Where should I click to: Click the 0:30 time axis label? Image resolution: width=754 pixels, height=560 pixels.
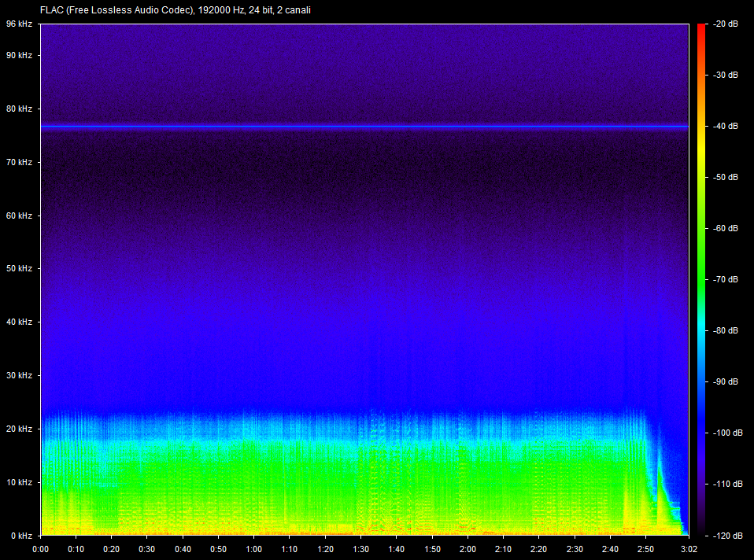(x=147, y=549)
